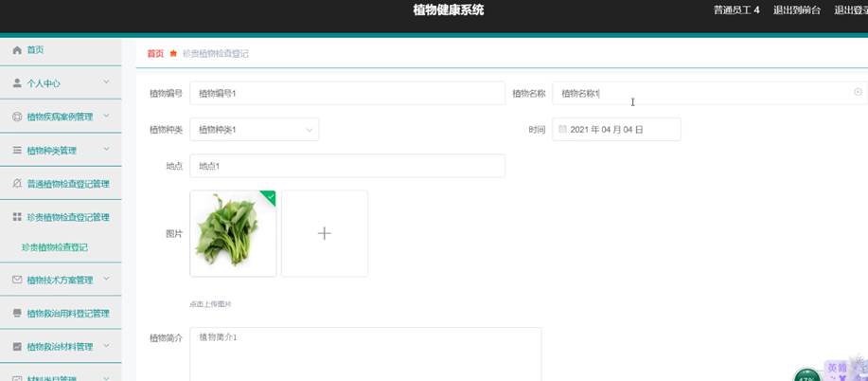Click 普通员工 4 user label
Image resolution: width=868 pixels, height=381 pixels.
(736, 10)
